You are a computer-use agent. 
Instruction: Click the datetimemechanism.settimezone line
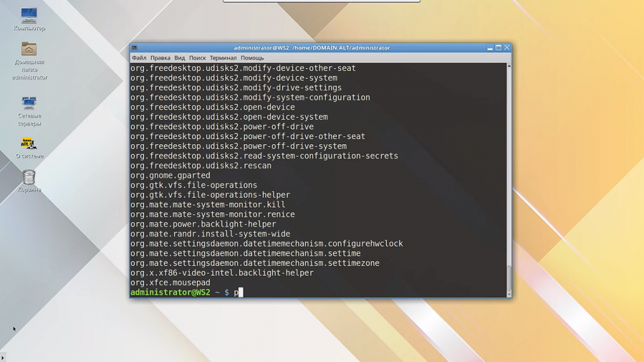(x=255, y=263)
